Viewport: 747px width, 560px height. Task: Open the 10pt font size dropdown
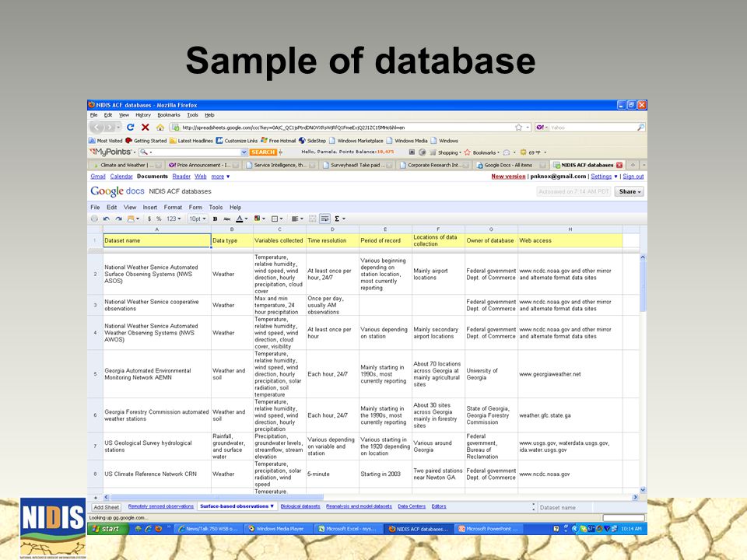tap(197, 219)
